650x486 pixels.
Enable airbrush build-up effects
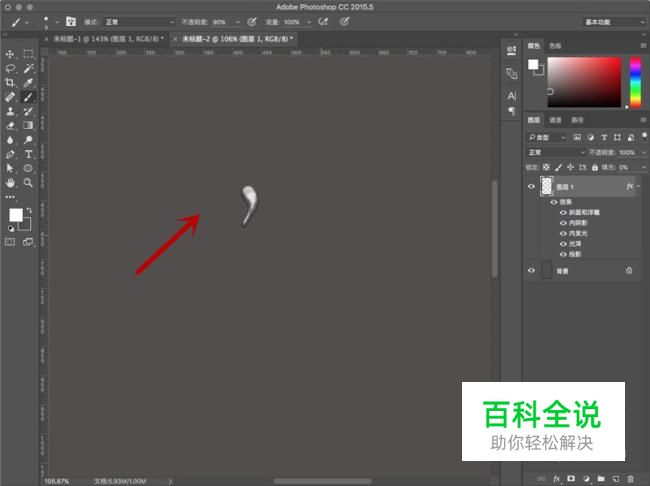pyautogui.click(x=323, y=22)
